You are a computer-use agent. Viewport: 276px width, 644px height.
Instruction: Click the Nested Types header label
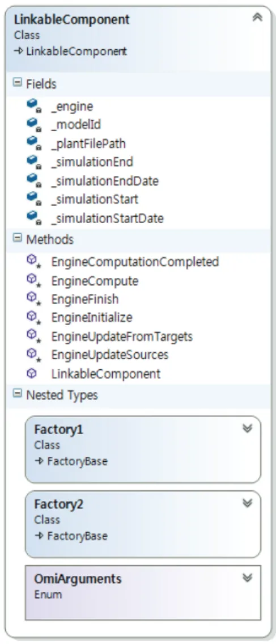pyautogui.click(x=62, y=395)
